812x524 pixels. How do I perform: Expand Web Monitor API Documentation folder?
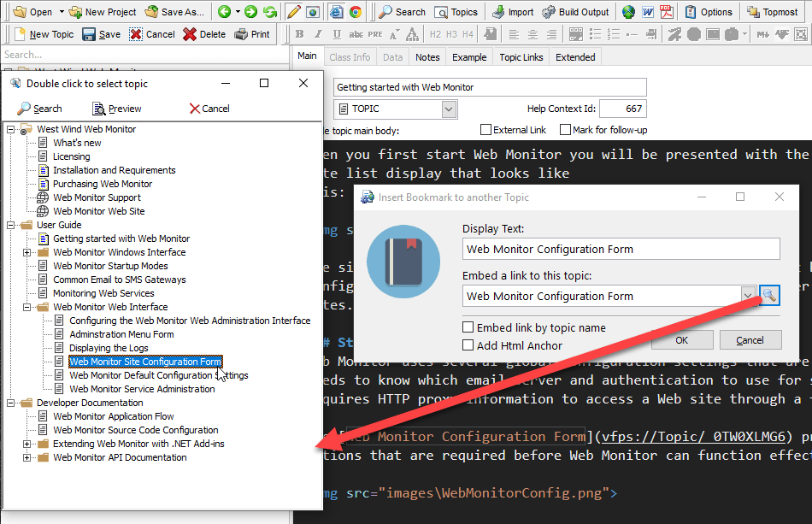pyautogui.click(x=27, y=457)
